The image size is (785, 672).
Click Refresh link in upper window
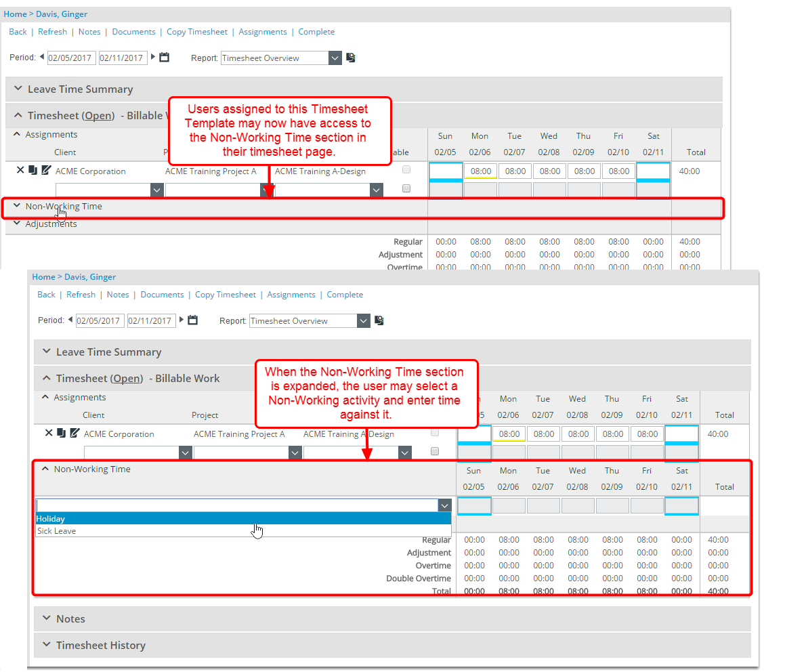(x=53, y=32)
